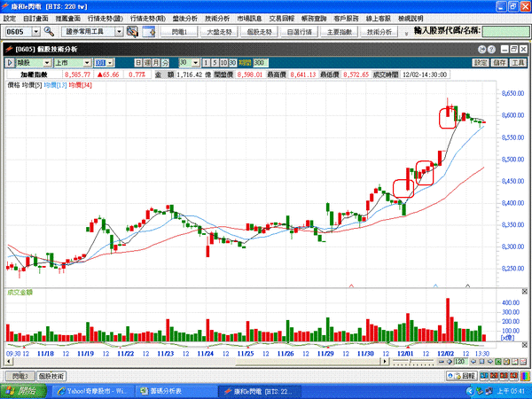Click the question mark help icon in chart title bar
The image size is (532, 399).
pos(491,50)
